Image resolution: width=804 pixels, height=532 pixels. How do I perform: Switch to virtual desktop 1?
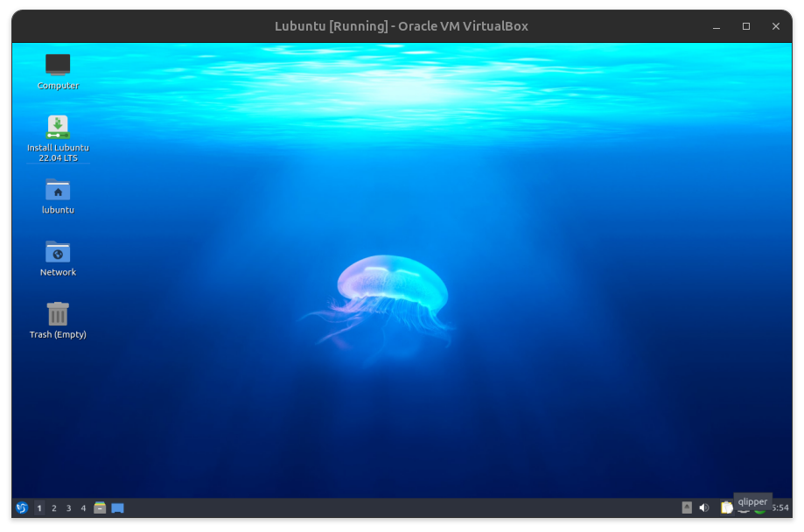tap(39, 507)
